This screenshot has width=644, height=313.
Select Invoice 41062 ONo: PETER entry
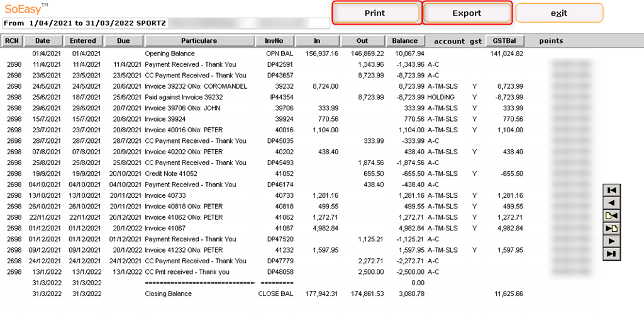(x=184, y=217)
